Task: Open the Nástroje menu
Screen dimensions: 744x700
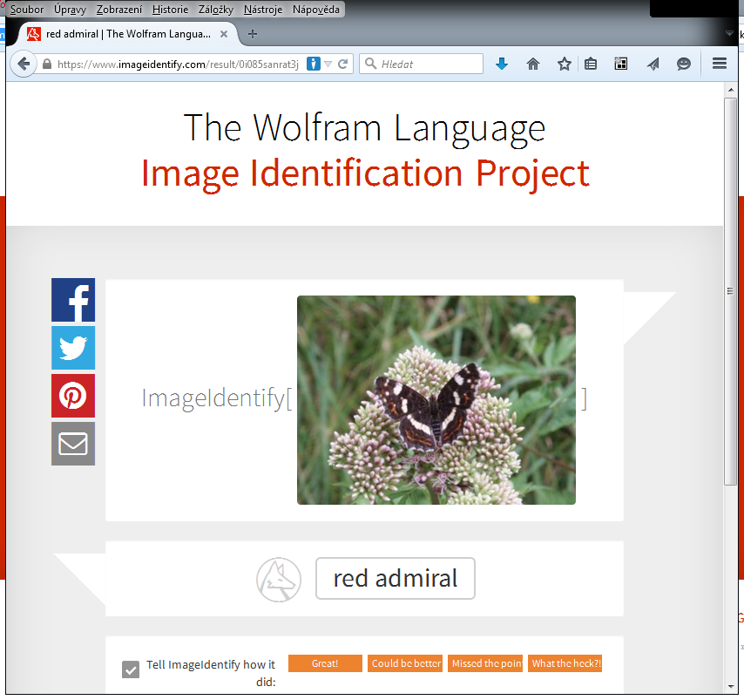Action: click(263, 10)
